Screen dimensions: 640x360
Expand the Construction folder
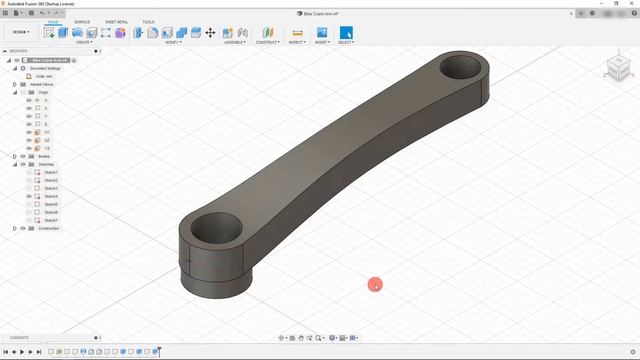[15, 228]
